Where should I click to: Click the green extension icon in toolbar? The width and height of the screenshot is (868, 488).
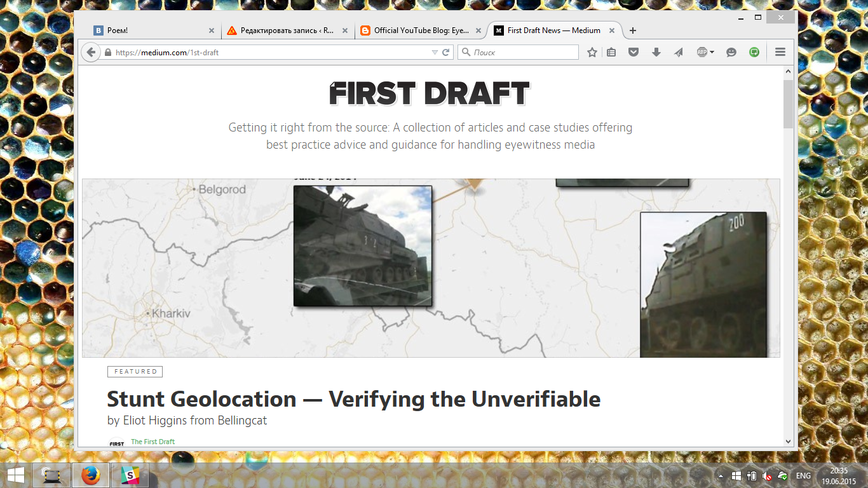(x=754, y=52)
